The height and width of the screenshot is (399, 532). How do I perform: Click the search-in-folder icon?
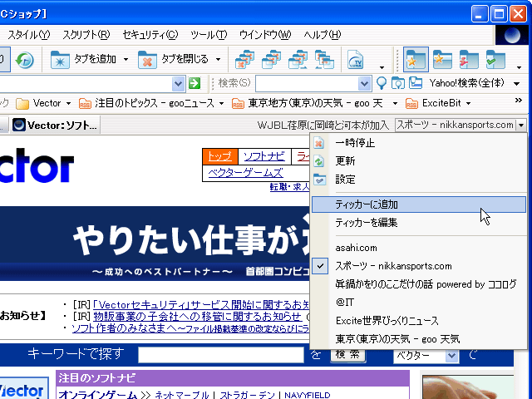(x=398, y=83)
